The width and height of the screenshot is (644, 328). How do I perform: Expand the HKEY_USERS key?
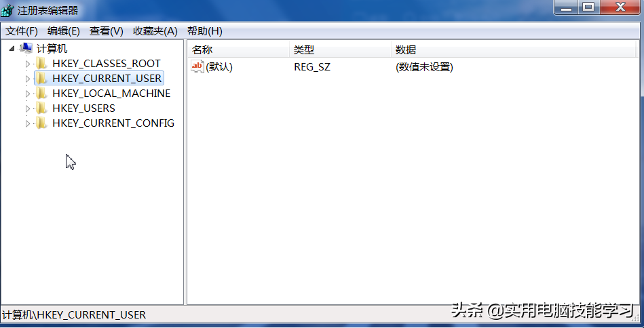(28, 108)
